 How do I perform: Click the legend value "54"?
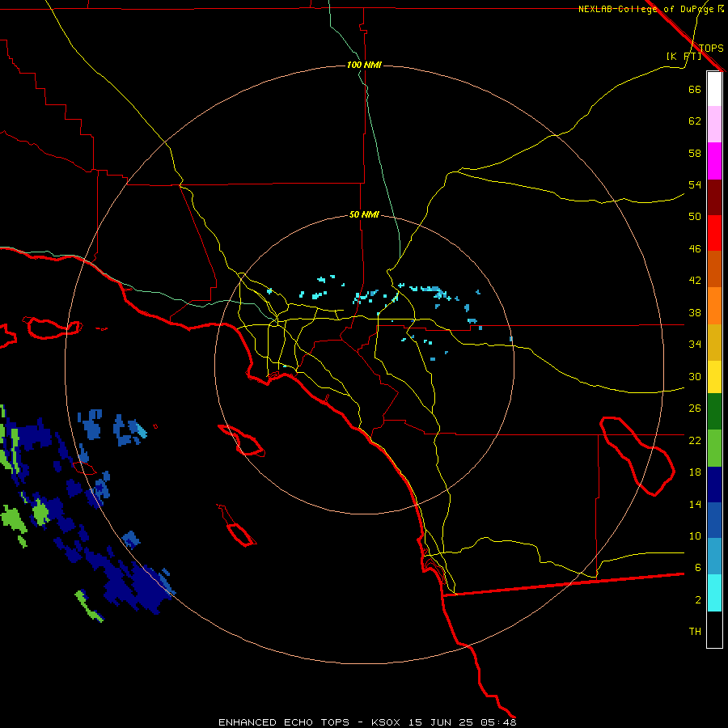point(695,184)
